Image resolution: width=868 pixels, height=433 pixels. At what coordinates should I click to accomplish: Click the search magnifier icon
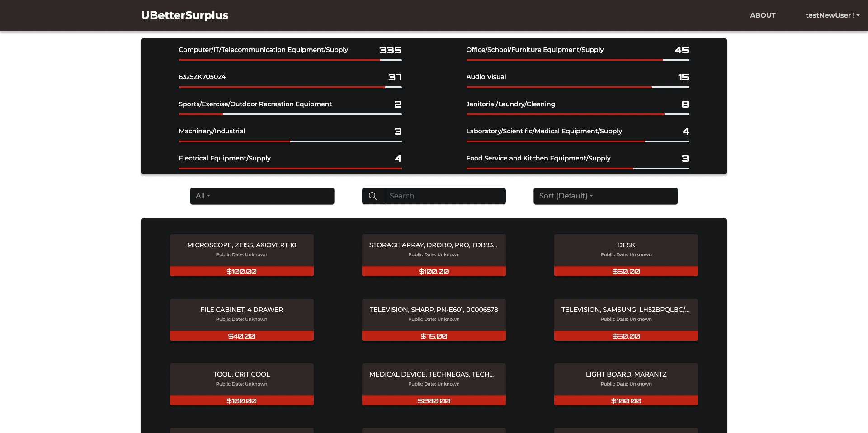(x=373, y=196)
